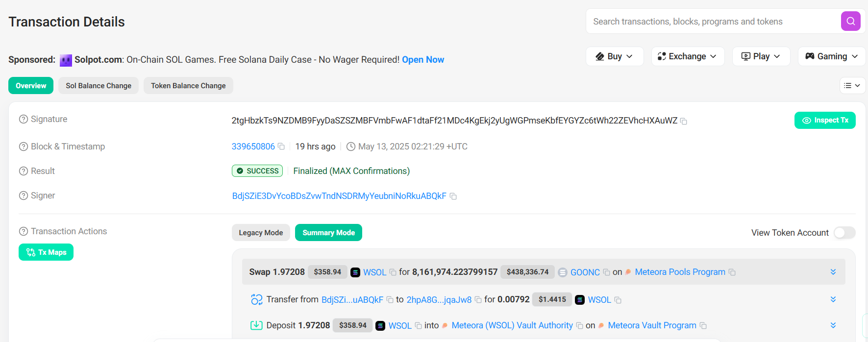
Task: Copy the signer address
Action: point(453,196)
